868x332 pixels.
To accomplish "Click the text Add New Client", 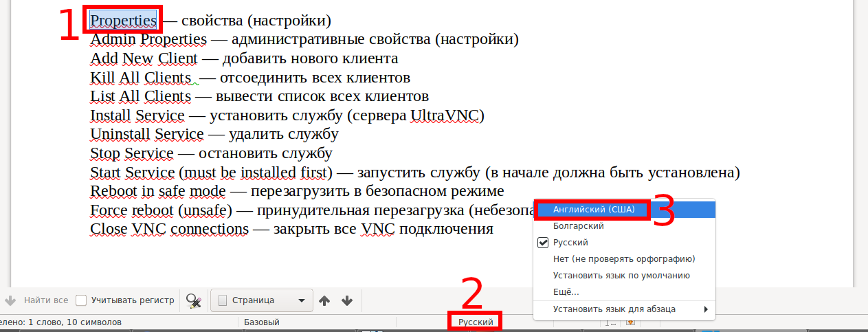I will coord(144,58).
